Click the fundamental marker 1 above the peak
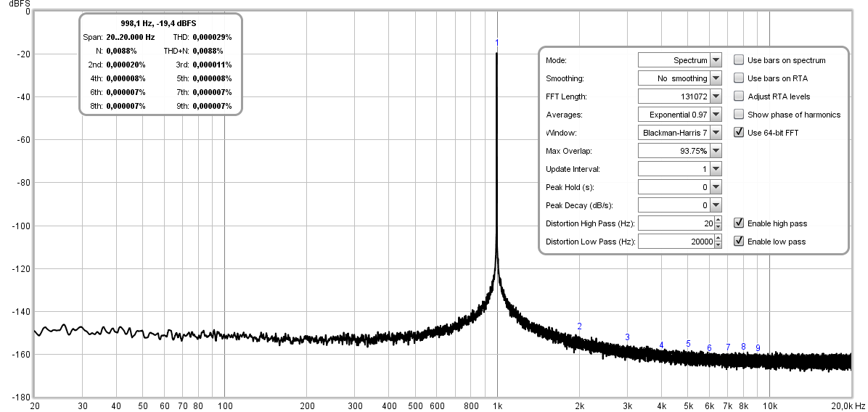868x412 pixels. 496,43
